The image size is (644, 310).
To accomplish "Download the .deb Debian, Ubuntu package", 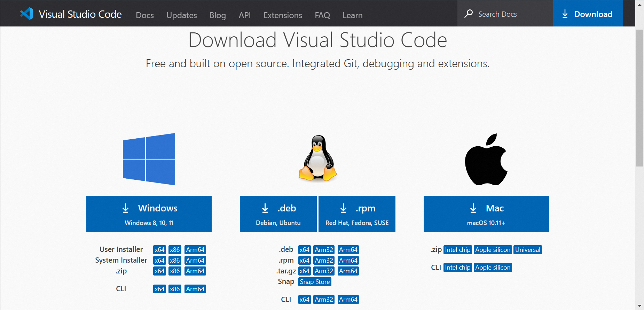I will point(278,214).
